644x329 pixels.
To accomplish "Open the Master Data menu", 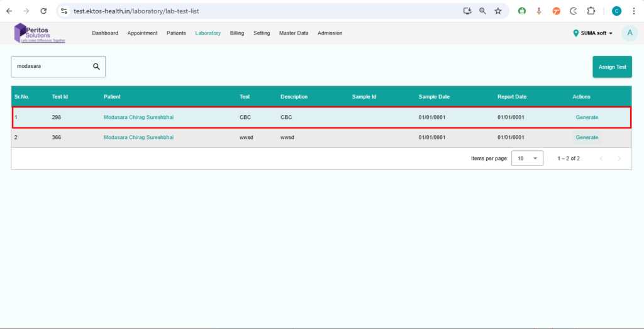I will coord(294,33).
